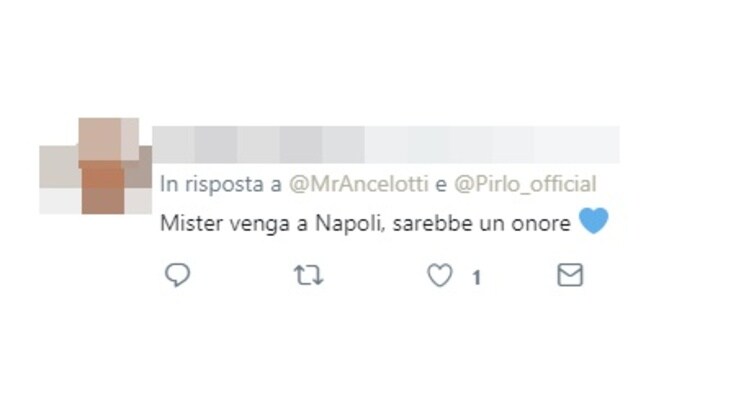Like the tweet with the heart outline icon
Viewport: 736px width, 409px height.
[x=440, y=275]
